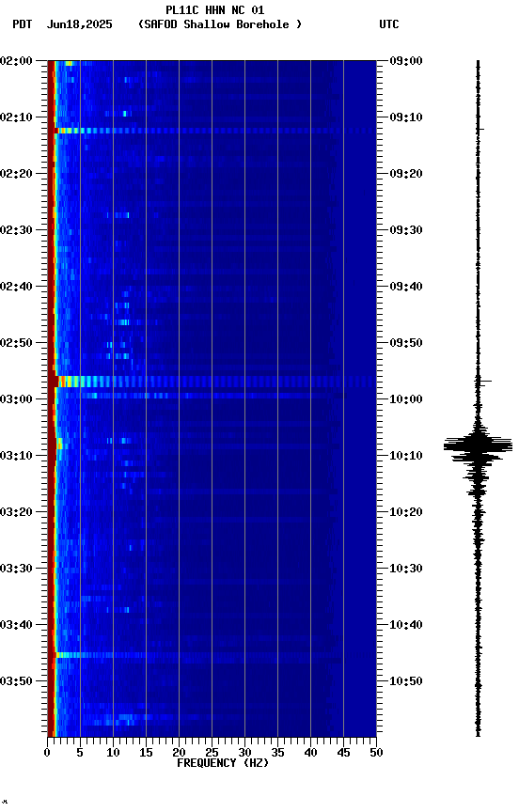The height and width of the screenshot is (812, 519).
Task: Click the 0 Hz frequency axis label
Action: (47, 753)
